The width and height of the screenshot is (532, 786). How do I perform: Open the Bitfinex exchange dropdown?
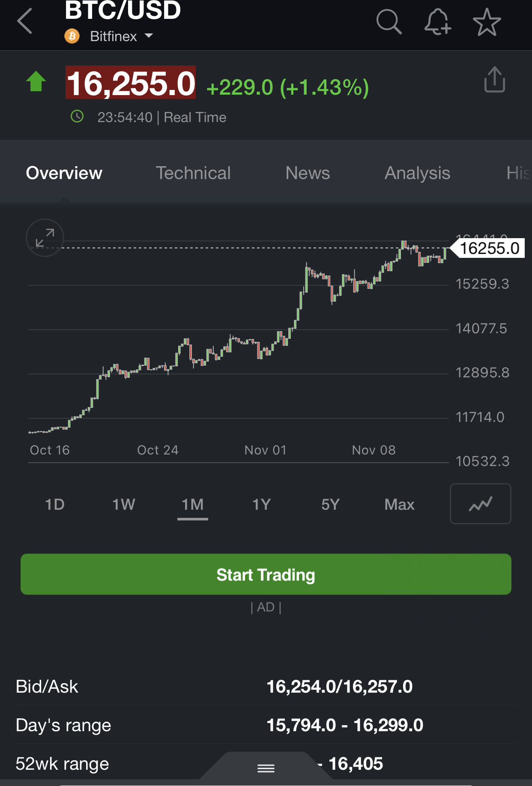[121, 36]
